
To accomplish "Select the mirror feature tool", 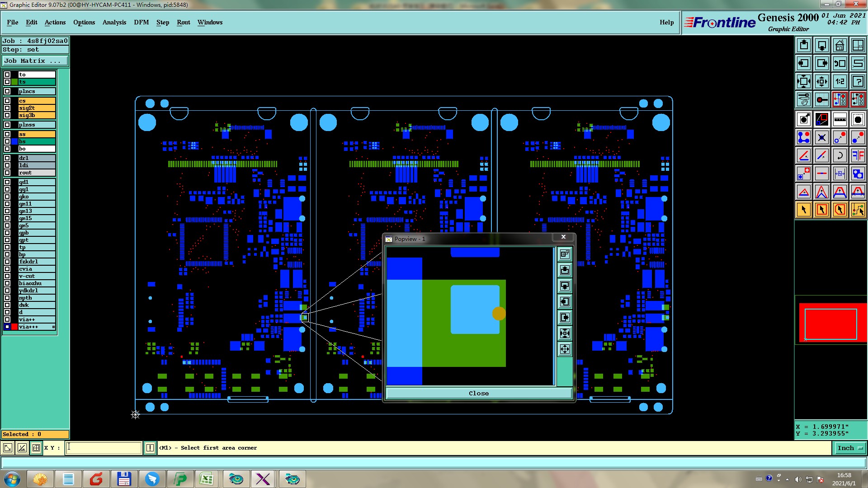I will [858, 155].
